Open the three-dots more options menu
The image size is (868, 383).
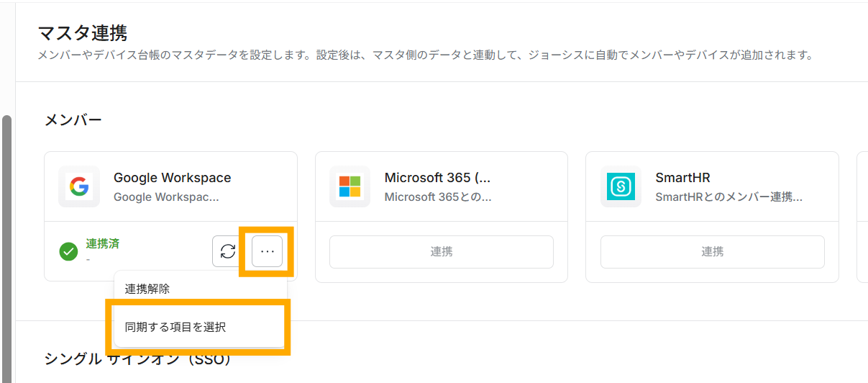click(x=268, y=251)
